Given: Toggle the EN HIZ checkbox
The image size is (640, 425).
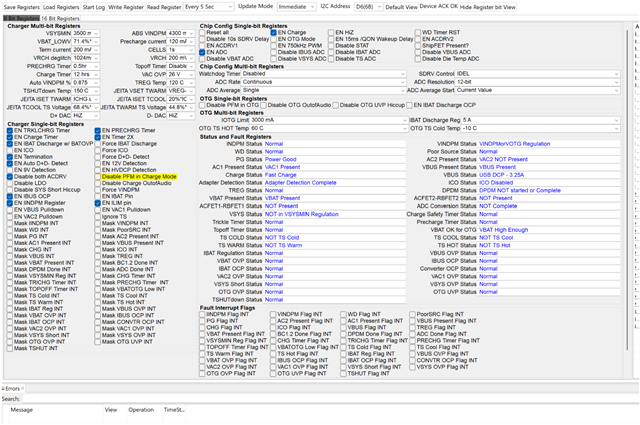Looking at the screenshot, I should coord(331,32).
